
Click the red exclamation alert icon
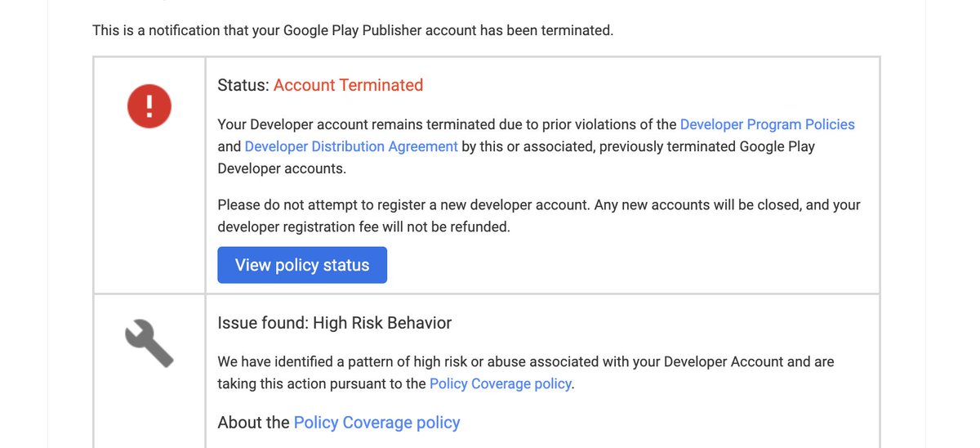pyautogui.click(x=149, y=107)
